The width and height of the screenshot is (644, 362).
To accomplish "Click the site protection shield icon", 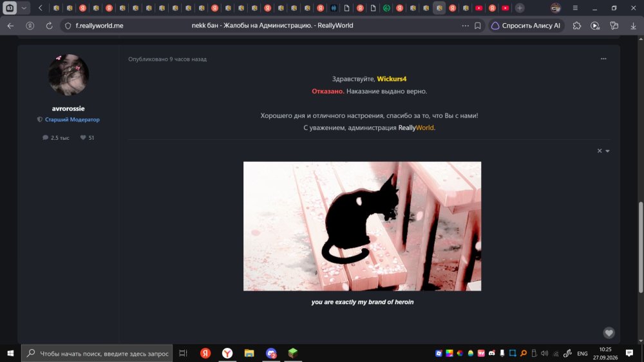I will point(68,26).
